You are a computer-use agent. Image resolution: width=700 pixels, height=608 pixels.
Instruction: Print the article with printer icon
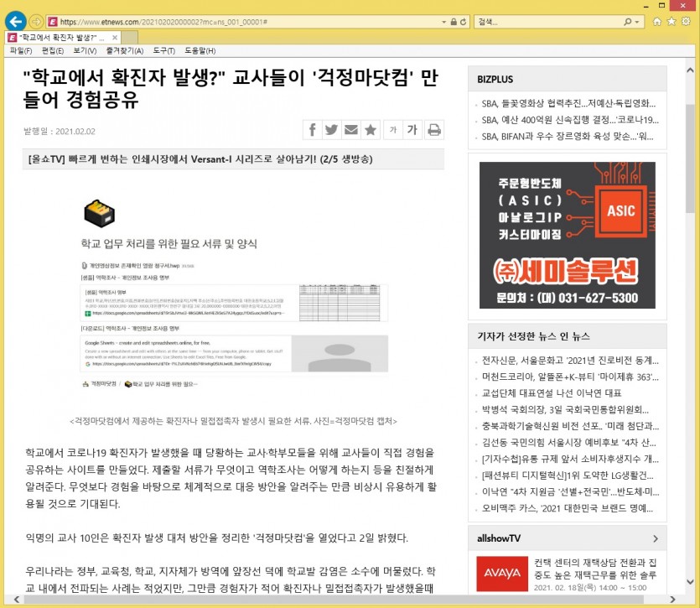coord(433,130)
